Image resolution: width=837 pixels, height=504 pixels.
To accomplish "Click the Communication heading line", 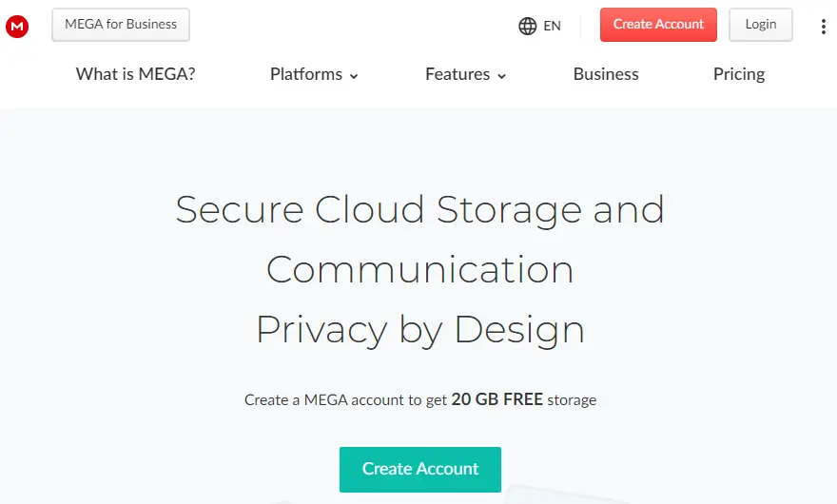I will coord(419,270).
